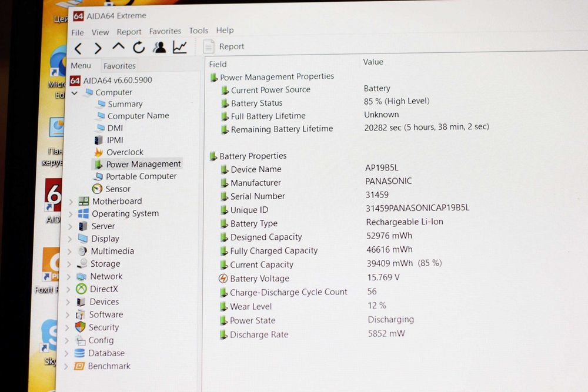The height and width of the screenshot is (392, 588).
Task: Open the Help menu
Action: point(225,30)
